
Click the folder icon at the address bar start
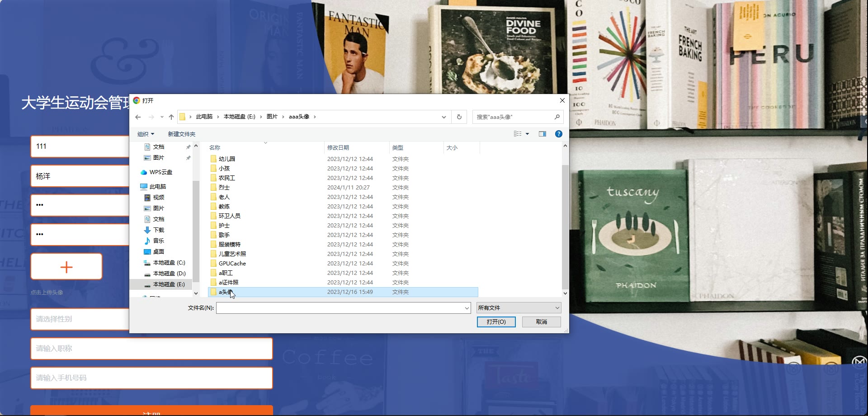(183, 117)
